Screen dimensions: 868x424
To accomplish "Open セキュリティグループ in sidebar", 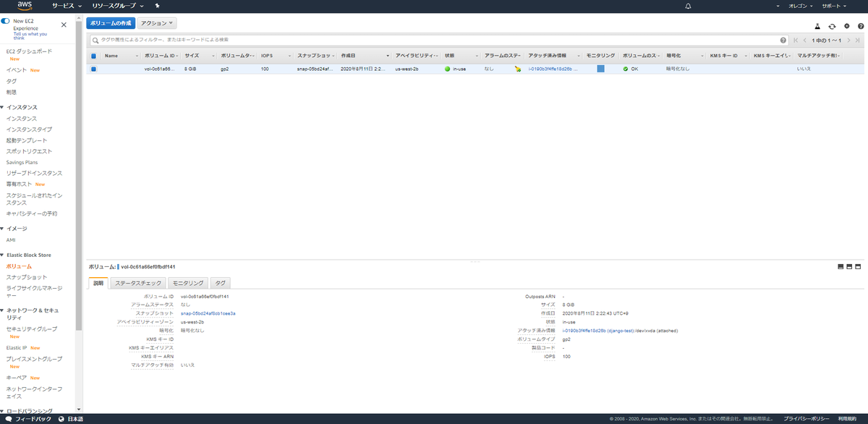I will click(x=32, y=328).
